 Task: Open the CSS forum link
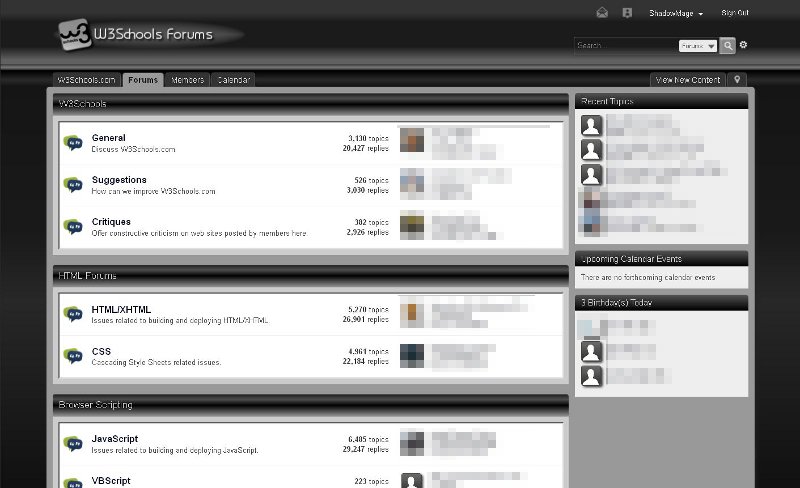point(101,351)
